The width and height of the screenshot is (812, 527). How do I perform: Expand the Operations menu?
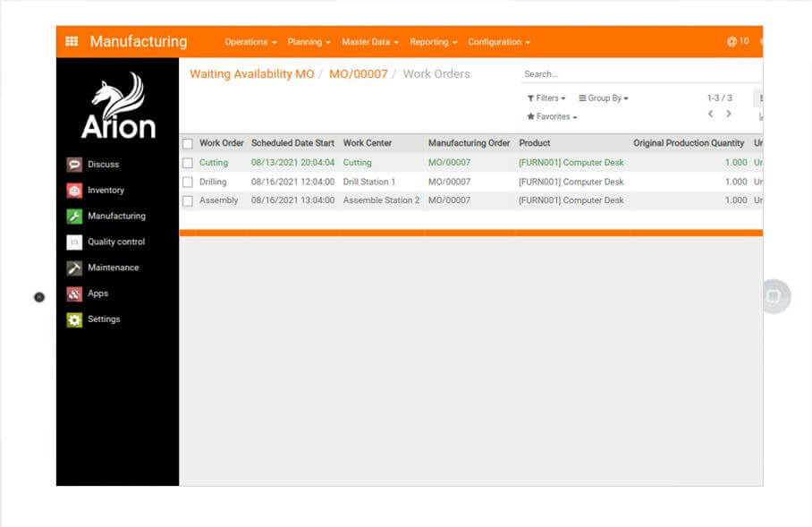[x=250, y=42]
